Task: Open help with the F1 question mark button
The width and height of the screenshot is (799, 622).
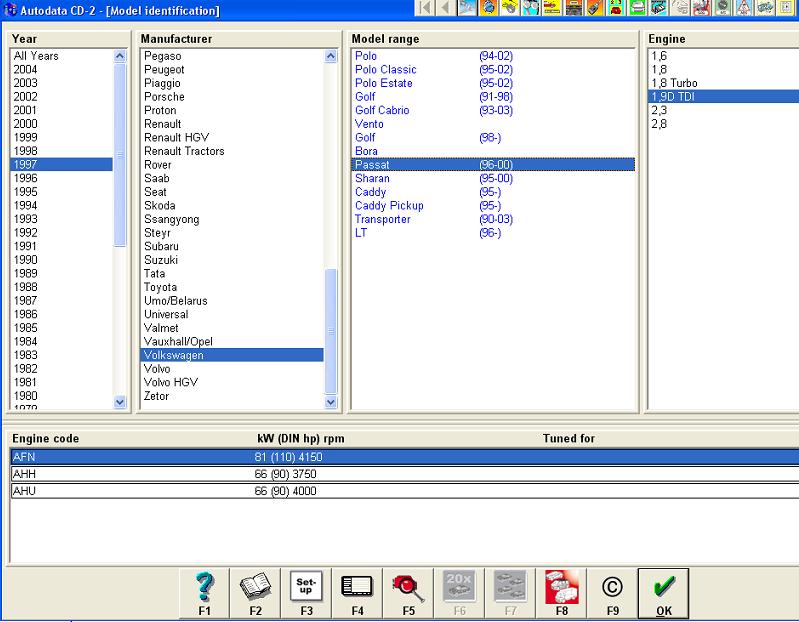Action: 204,593
